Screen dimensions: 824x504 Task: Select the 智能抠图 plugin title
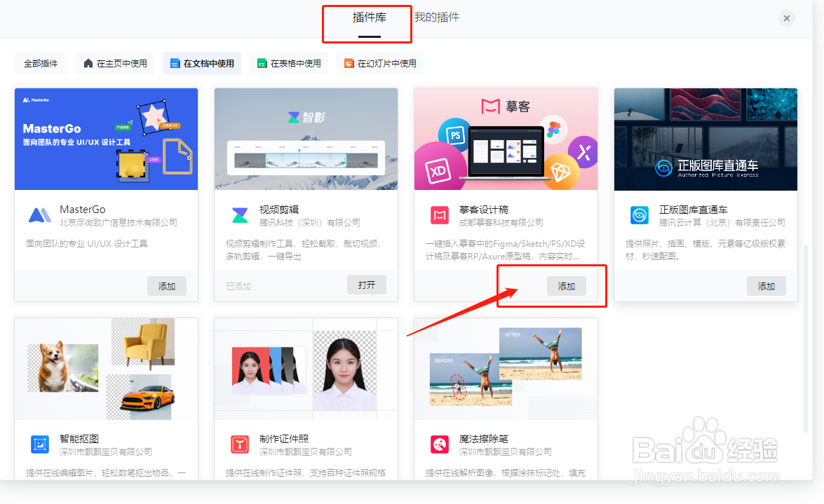tap(79, 439)
